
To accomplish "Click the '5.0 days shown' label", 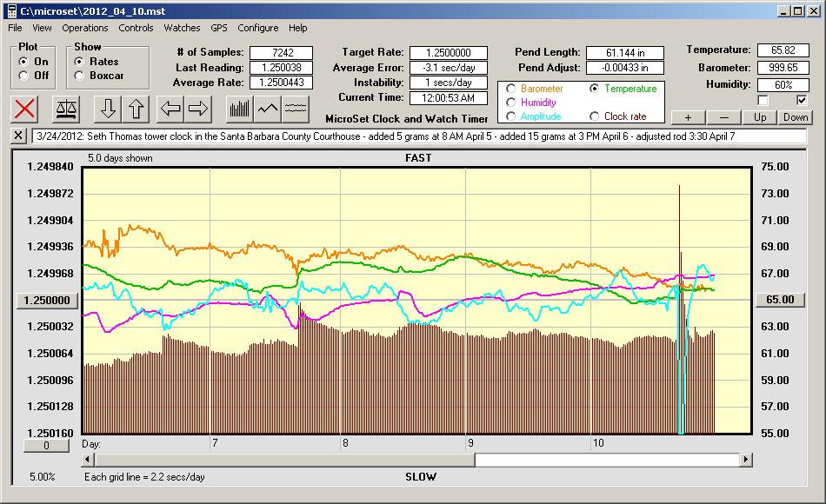I will coord(120,158).
